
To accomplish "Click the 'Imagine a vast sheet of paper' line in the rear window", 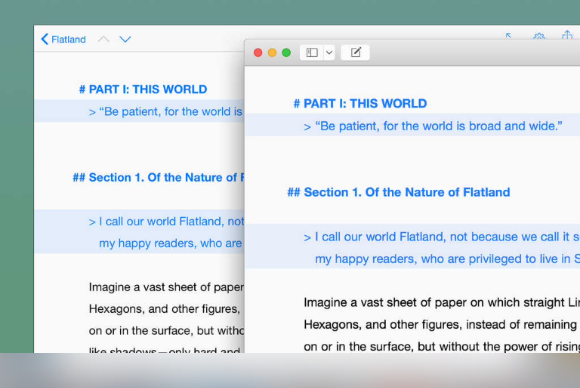I will (166, 287).
